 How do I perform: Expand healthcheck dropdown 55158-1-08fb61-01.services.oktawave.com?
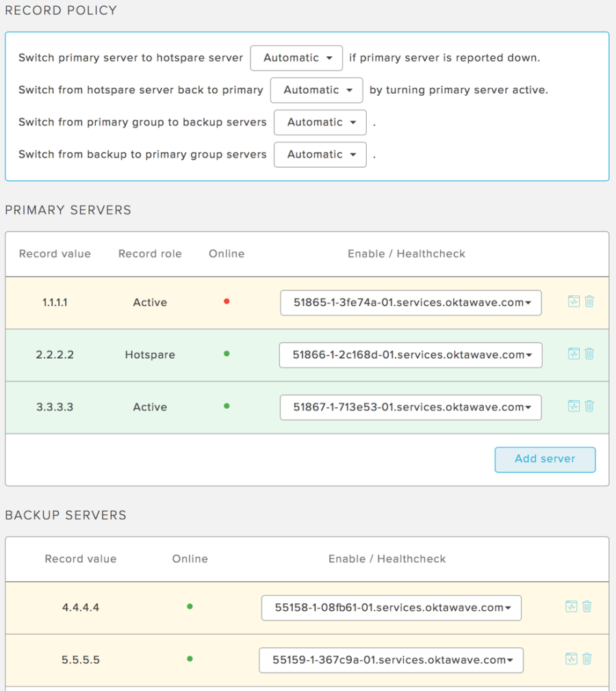click(x=392, y=607)
